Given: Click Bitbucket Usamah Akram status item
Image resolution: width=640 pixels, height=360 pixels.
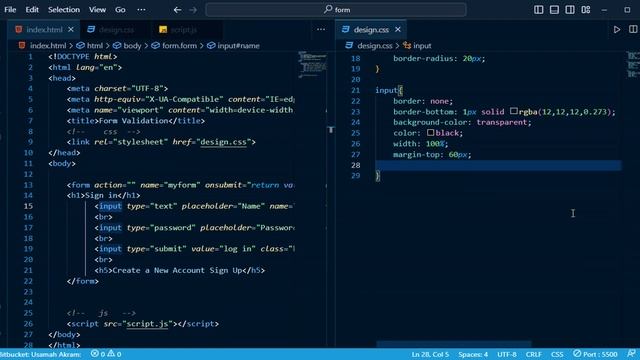Looking at the screenshot, I should coord(40,354).
